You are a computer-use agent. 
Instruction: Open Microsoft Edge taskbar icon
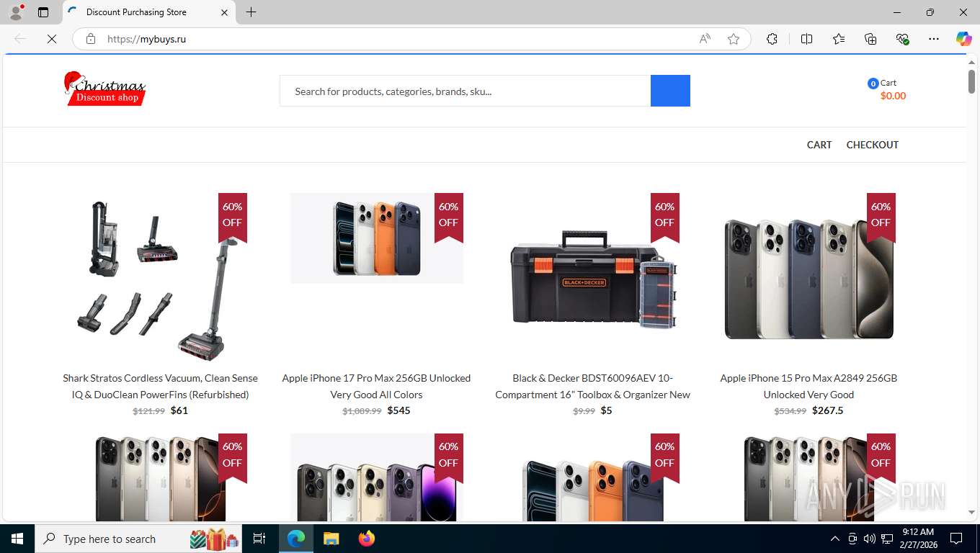pyautogui.click(x=296, y=539)
